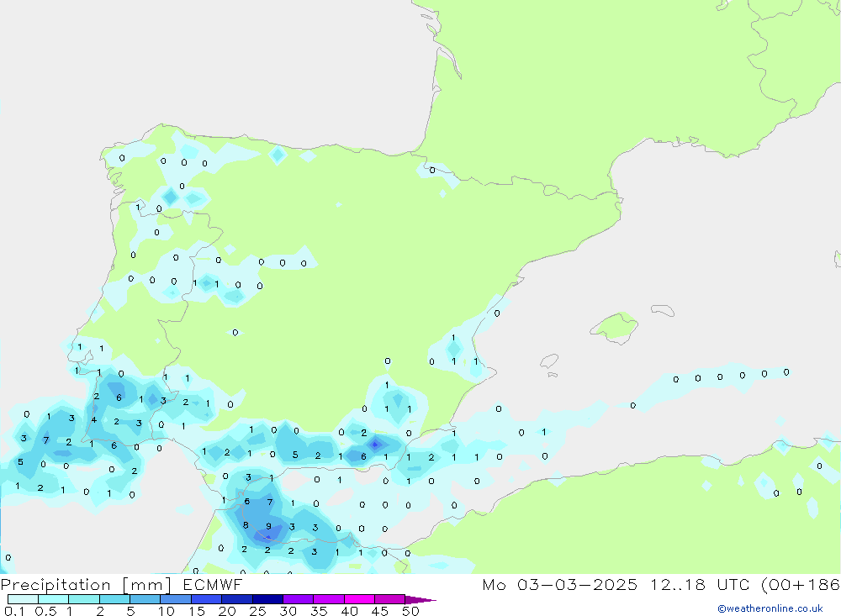
Task: Select the 5 to 10 mm legend swatch
Action: [145, 599]
